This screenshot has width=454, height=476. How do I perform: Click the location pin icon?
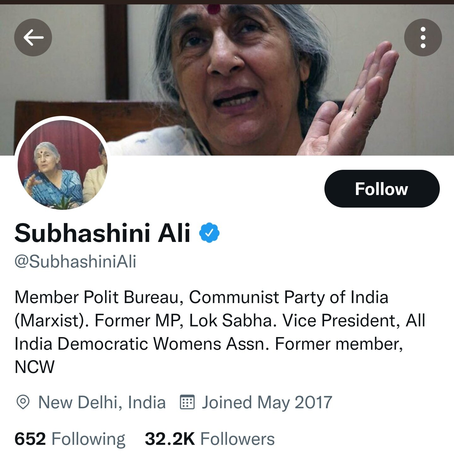[x=23, y=402]
